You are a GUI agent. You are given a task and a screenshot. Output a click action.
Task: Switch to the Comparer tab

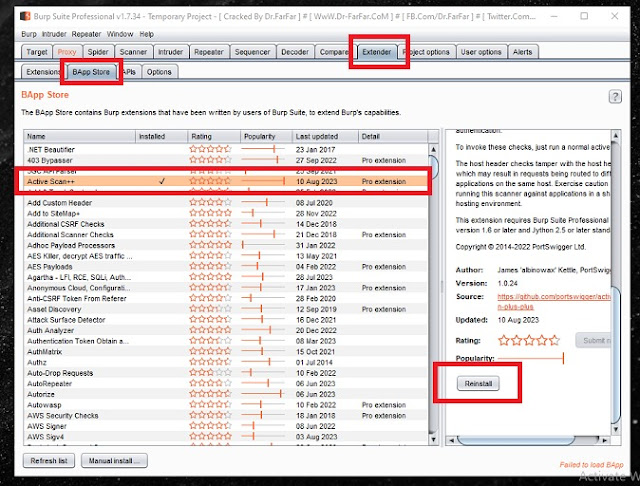coord(334,52)
